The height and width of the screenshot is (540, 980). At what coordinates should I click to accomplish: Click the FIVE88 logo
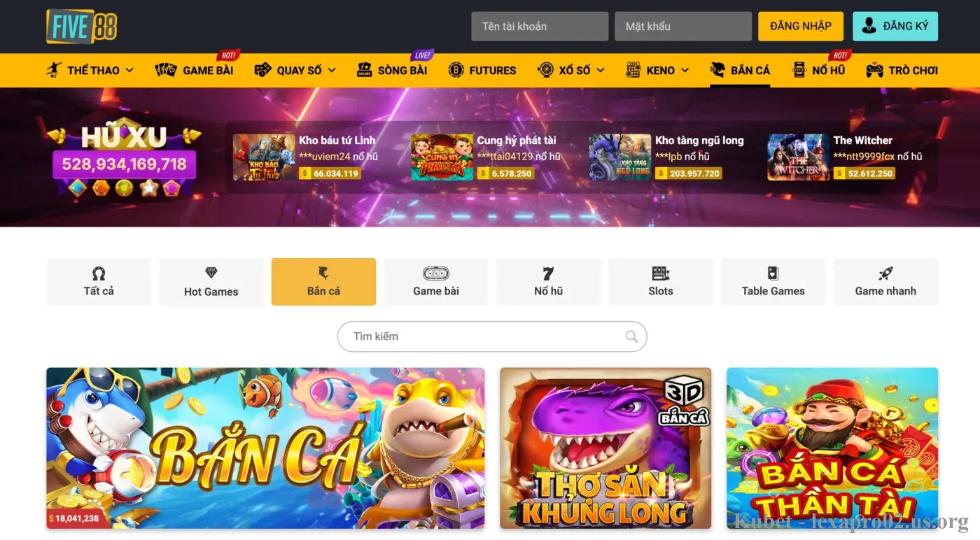click(81, 27)
